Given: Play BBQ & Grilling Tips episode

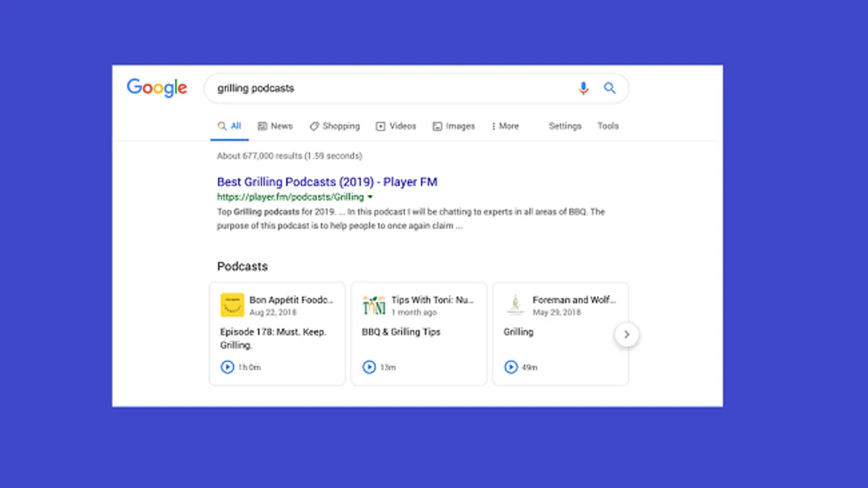Looking at the screenshot, I should [x=369, y=367].
